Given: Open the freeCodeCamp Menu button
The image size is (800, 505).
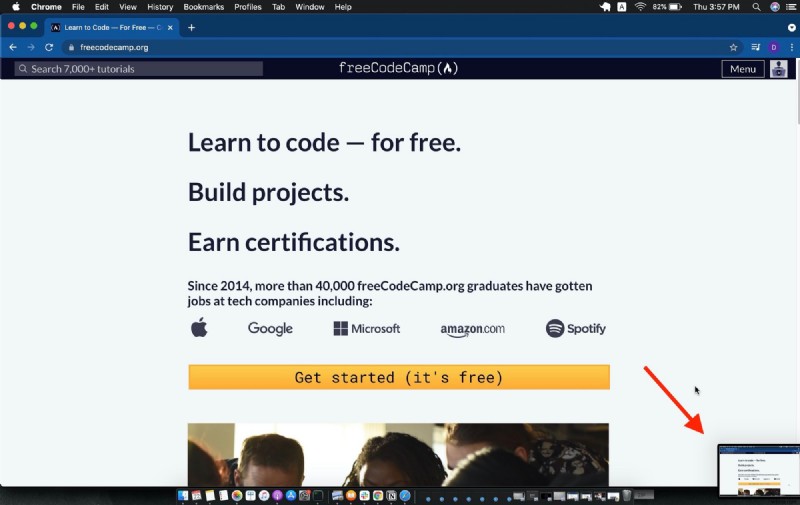Looking at the screenshot, I should (743, 69).
